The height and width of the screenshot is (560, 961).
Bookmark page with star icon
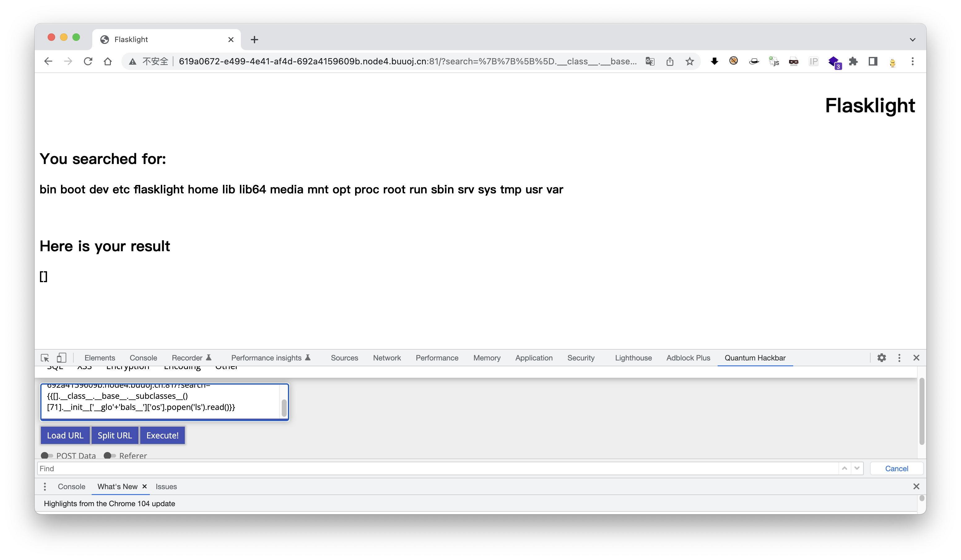click(x=689, y=61)
